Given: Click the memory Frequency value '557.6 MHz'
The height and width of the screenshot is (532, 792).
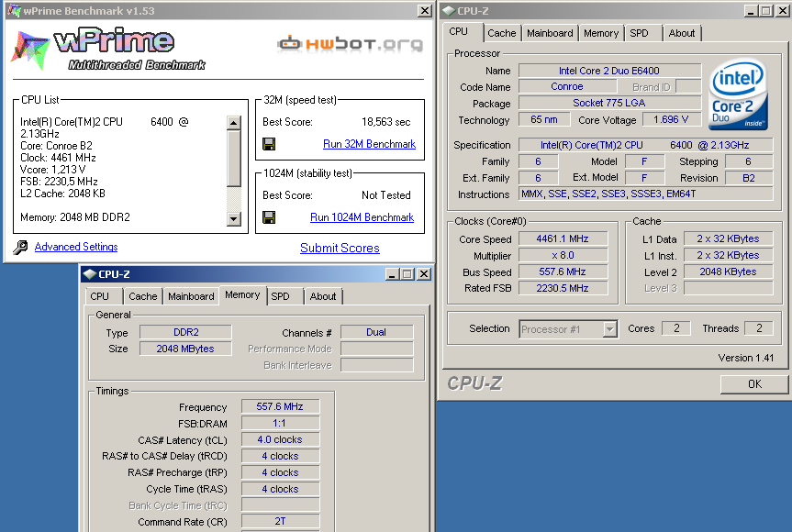Looking at the screenshot, I should (280, 407).
